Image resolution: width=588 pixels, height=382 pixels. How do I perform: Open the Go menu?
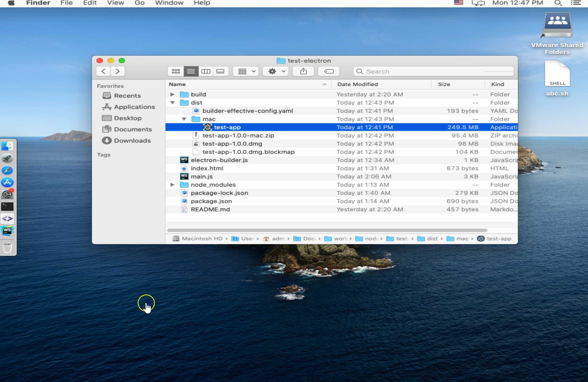(140, 3)
